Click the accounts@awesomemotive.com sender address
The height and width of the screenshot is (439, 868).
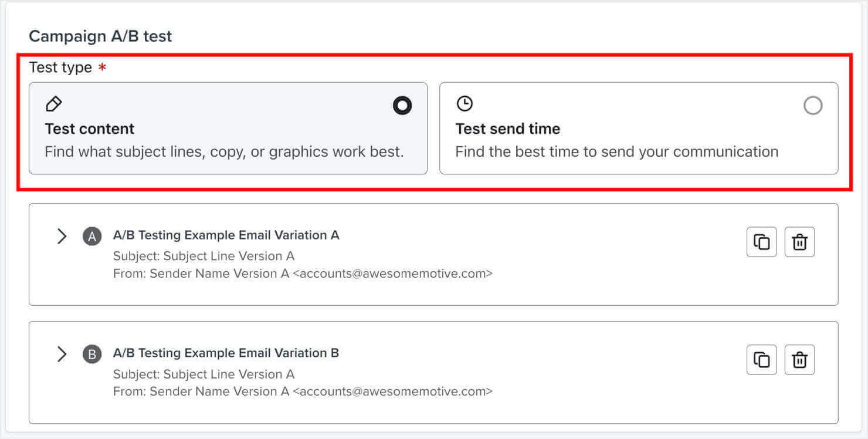(394, 273)
